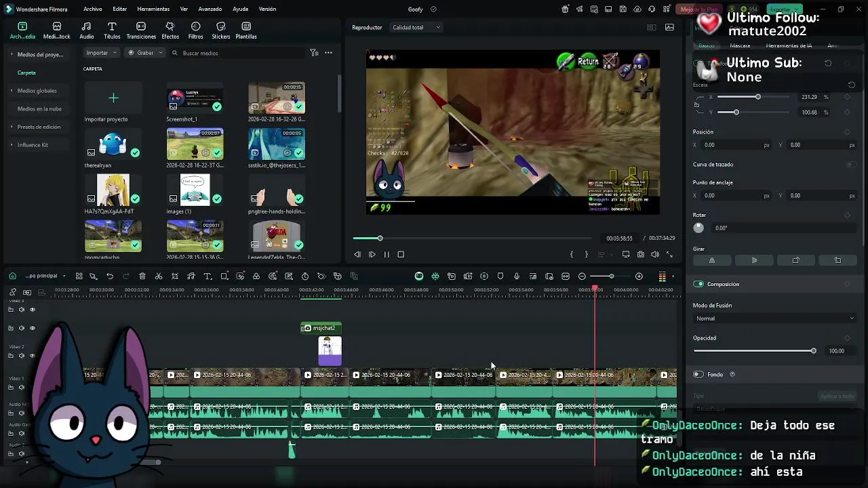Open the Audio media tab
This screenshot has height=488, width=868.
pos(87,30)
